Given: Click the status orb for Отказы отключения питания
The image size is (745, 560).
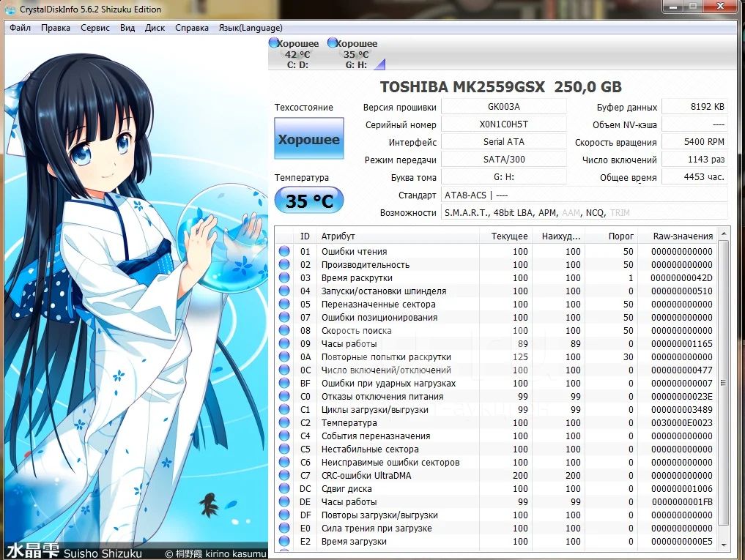Looking at the screenshot, I should (284, 396).
